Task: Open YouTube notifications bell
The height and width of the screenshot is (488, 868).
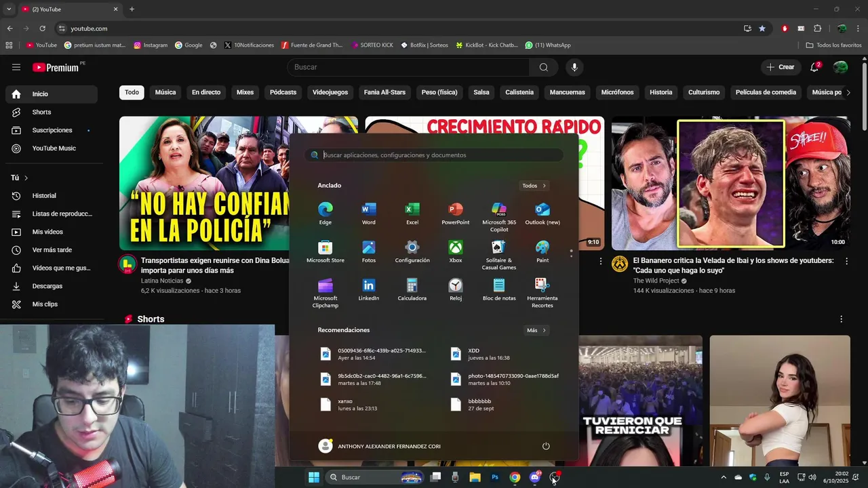Action: 814,67
